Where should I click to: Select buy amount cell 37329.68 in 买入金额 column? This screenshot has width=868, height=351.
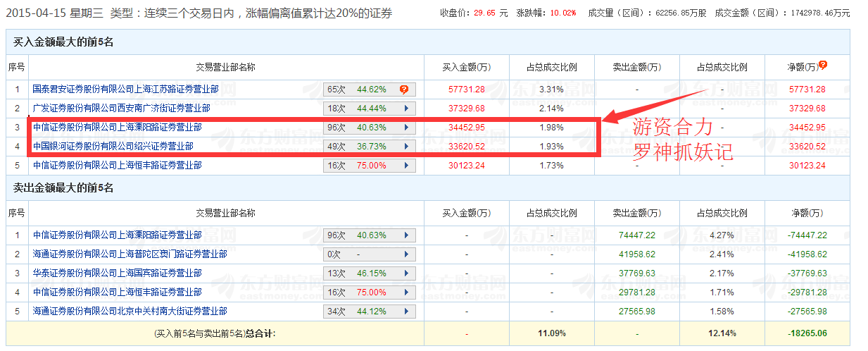tap(466, 109)
